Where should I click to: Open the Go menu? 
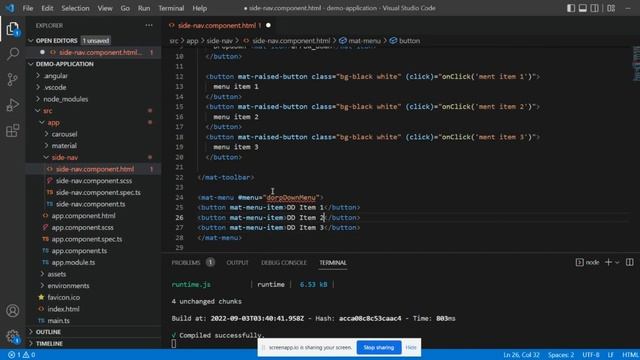125,8
